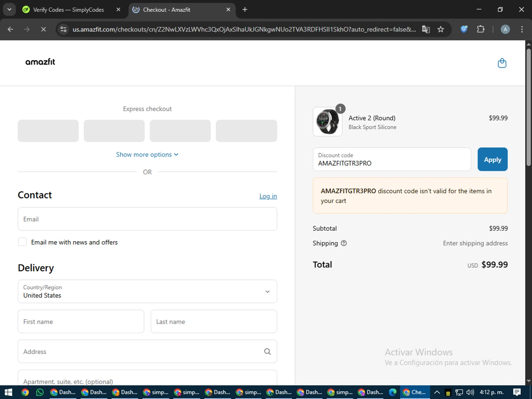Click the browser forward arrow

click(27, 29)
